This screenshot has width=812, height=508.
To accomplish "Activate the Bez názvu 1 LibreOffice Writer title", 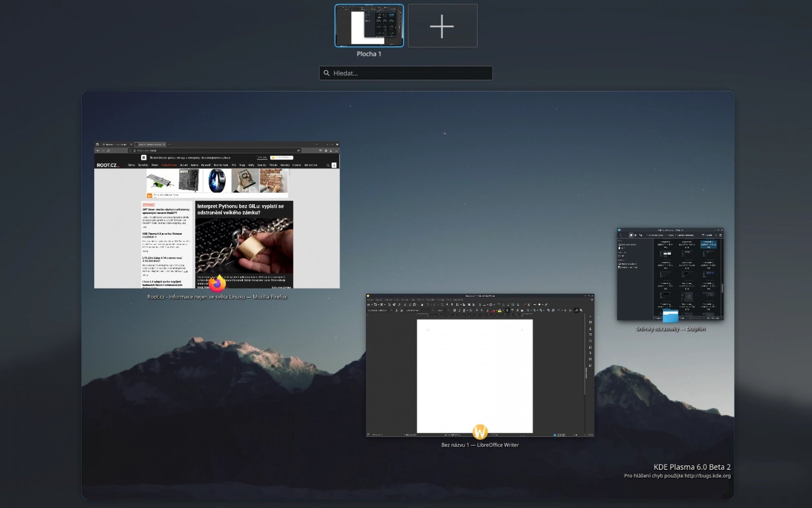I will click(480, 445).
